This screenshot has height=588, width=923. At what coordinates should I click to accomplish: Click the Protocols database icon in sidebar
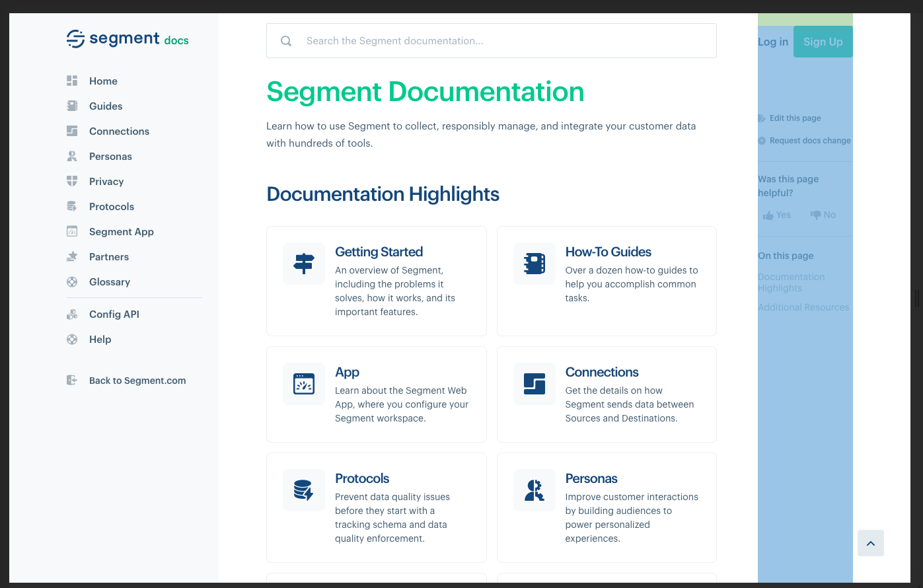[x=72, y=206]
